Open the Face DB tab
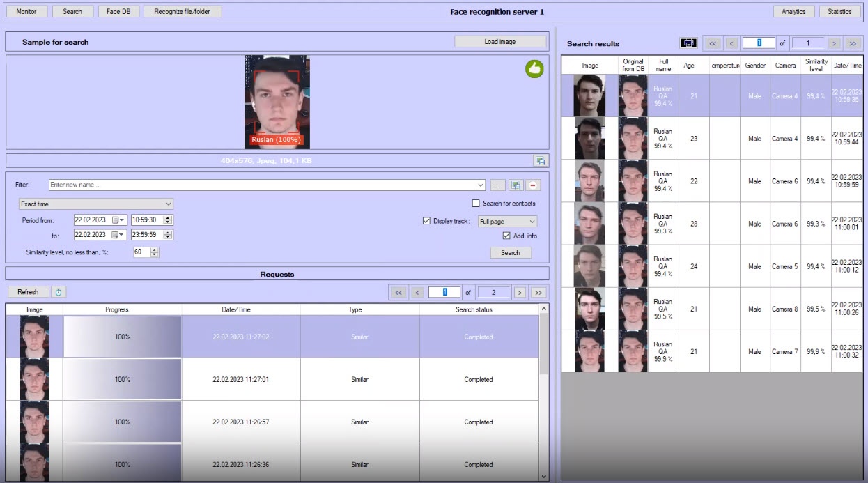This screenshot has width=868, height=483. (118, 12)
